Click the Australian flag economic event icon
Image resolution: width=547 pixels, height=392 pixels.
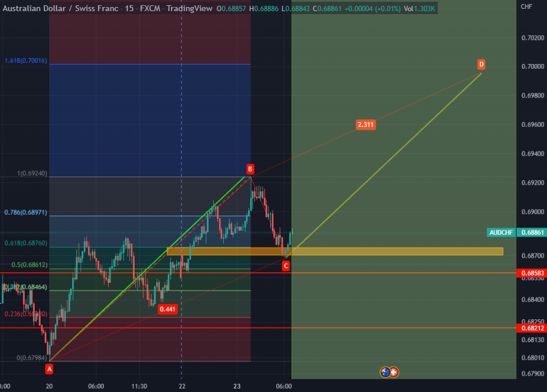[385, 372]
